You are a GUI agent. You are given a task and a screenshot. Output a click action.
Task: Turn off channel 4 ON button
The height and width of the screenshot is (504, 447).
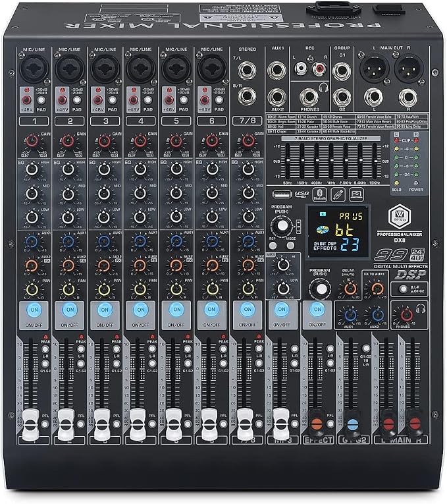click(x=141, y=310)
